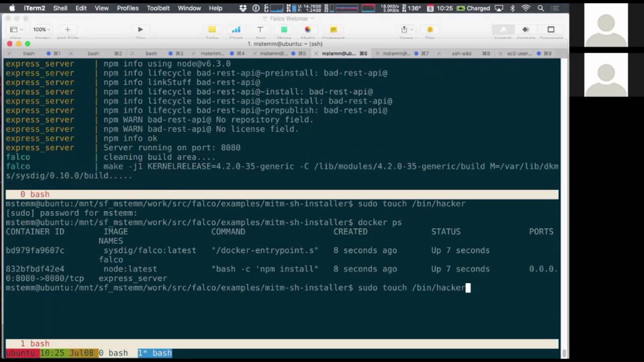Open the Help menu

point(215,8)
